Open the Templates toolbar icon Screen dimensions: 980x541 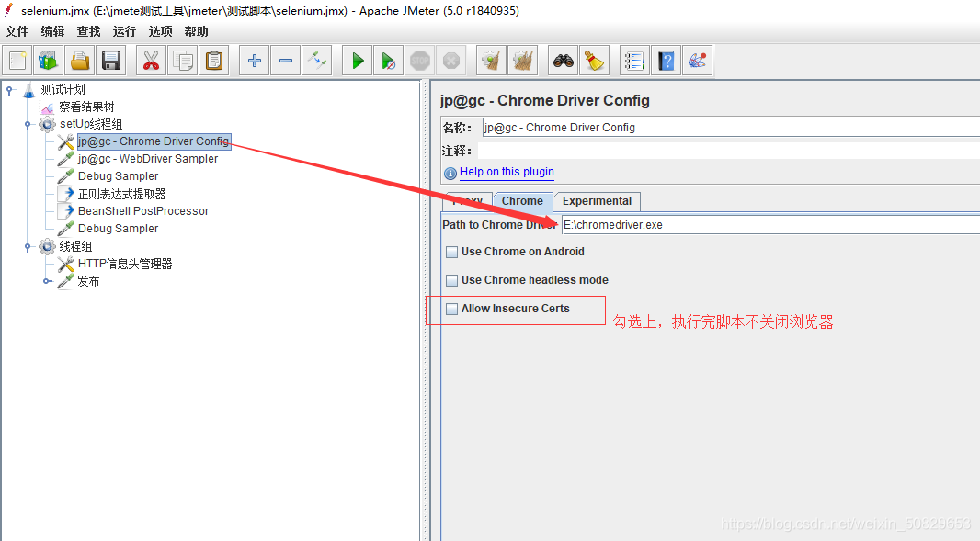(49, 61)
